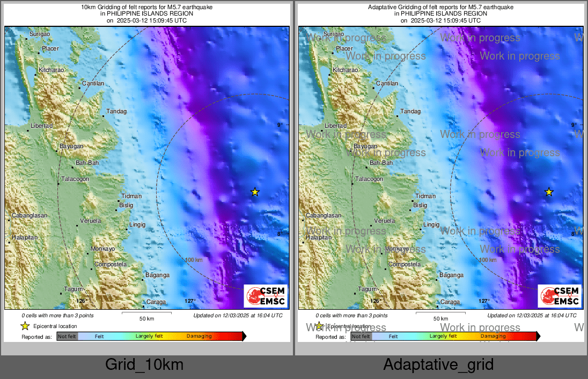Click the '100 km' circle label on left map
This screenshot has width=588, height=379.
(194, 260)
